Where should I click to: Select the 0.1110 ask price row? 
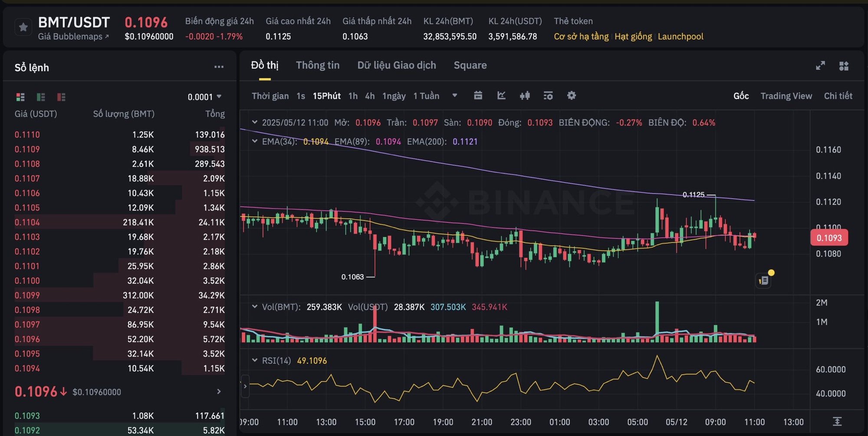(120, 135)
